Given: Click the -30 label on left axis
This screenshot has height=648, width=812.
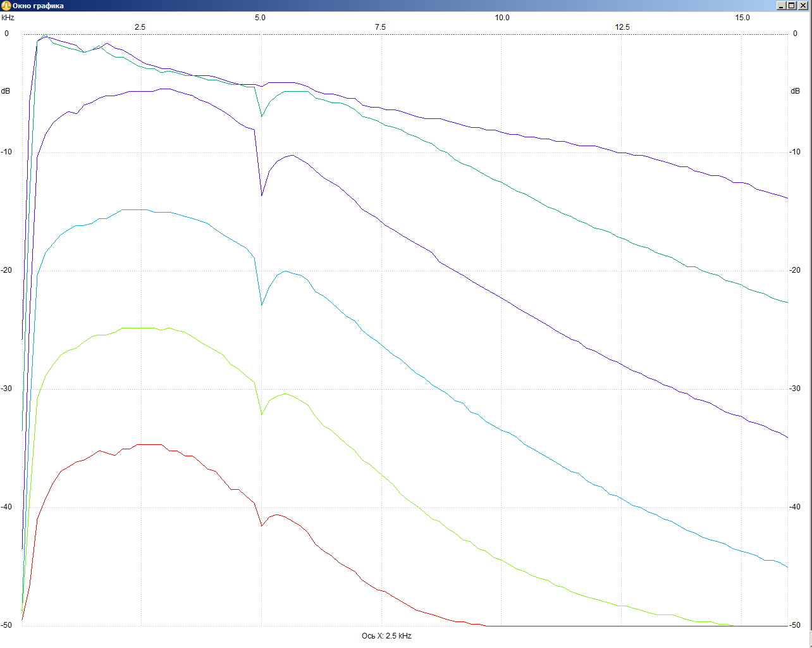Looking at the screenshot, I should 6,389.
